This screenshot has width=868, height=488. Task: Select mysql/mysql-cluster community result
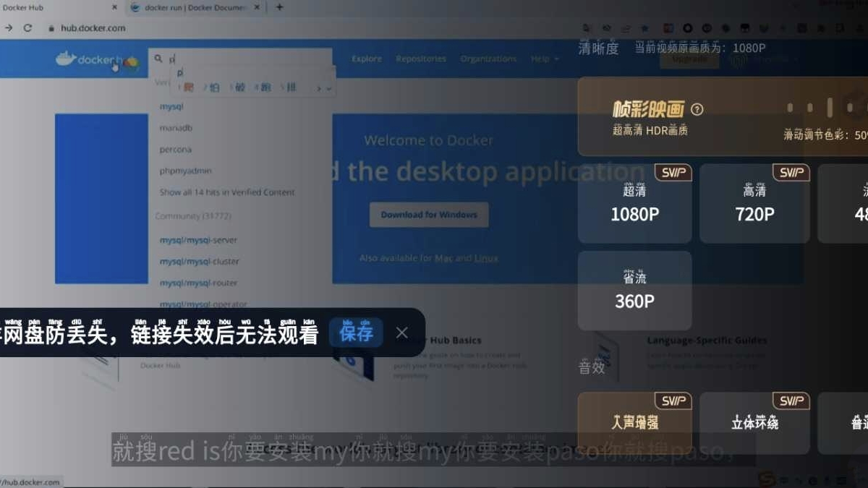pos(199,262)
